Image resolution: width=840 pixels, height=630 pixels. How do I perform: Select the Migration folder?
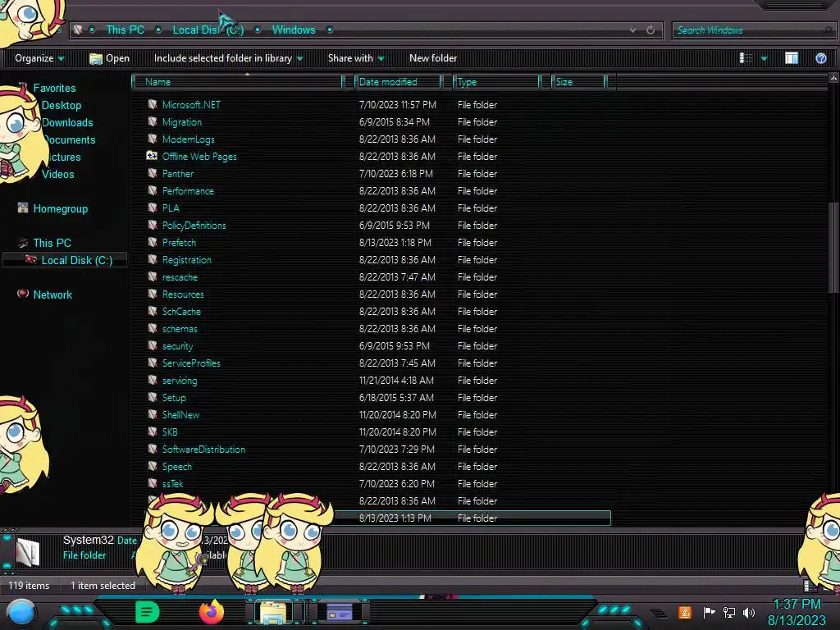click(x=181, y=122)
